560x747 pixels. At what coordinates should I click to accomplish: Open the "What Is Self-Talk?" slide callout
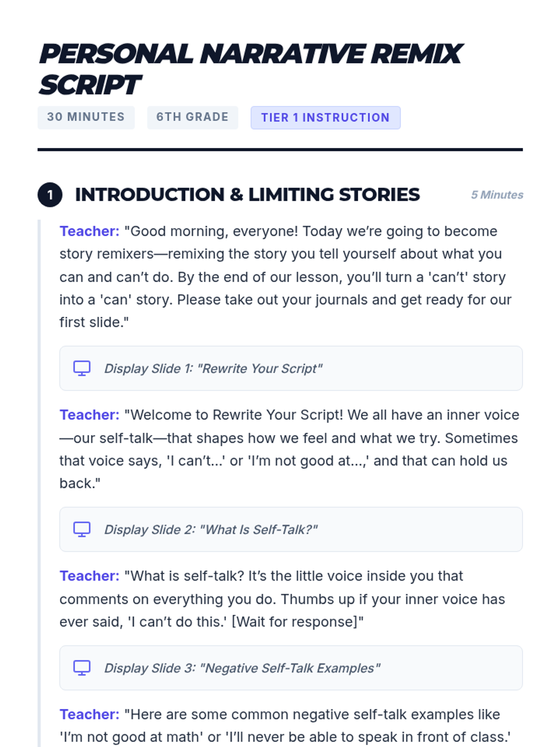291,529
